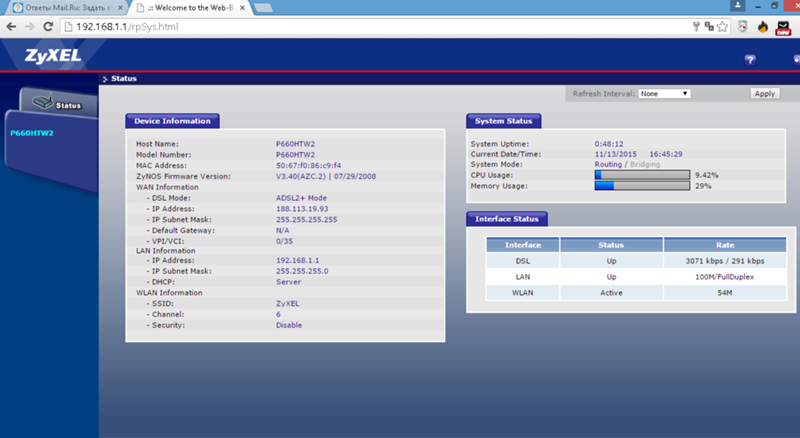The image size is (800, 438).
Task: Bookmark this page with star icon
Action: (722, 27)
